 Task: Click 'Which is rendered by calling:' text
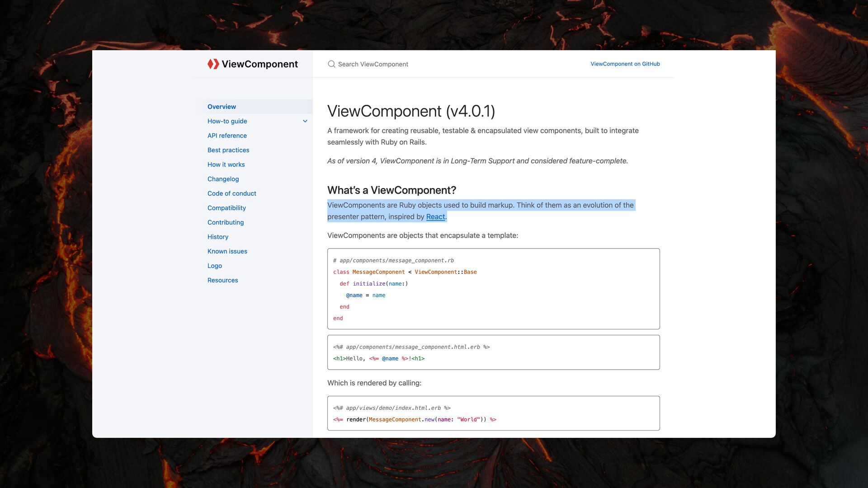(374, 383)
